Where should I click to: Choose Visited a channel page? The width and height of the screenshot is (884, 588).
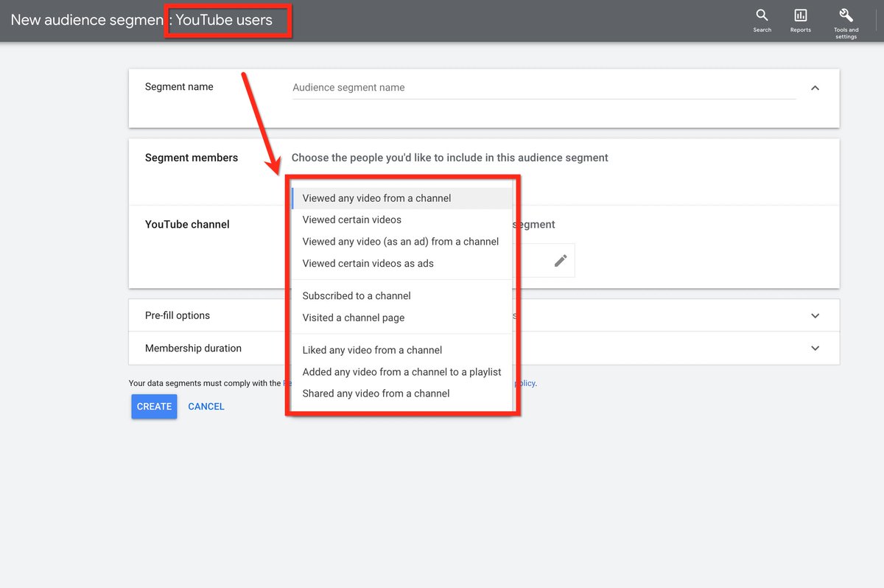(x=401, y=318)
